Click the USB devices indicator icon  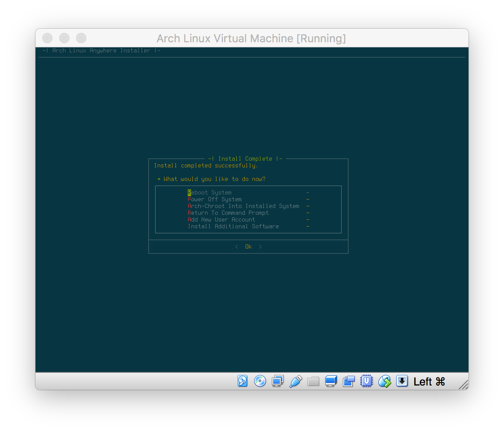[296, 381]
